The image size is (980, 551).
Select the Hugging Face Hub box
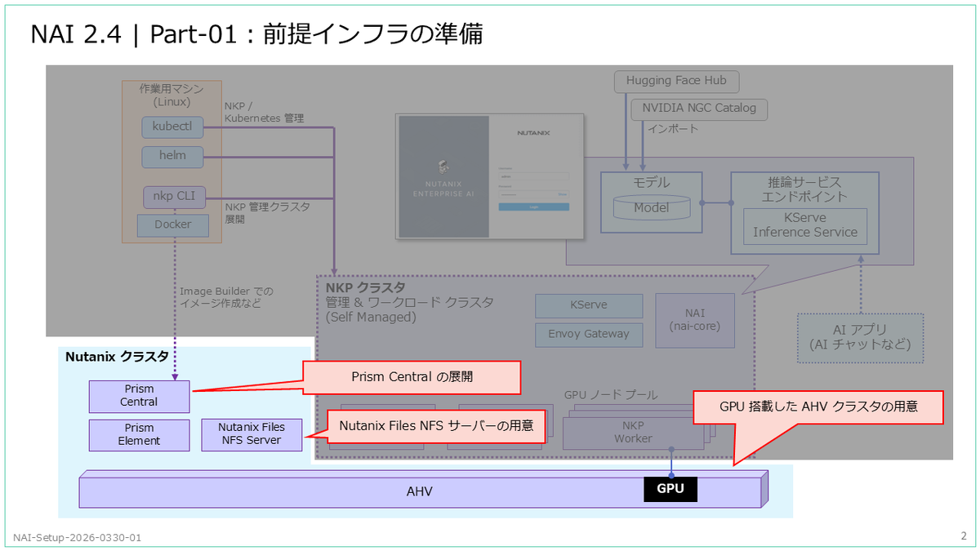click(x=676, y=81)
